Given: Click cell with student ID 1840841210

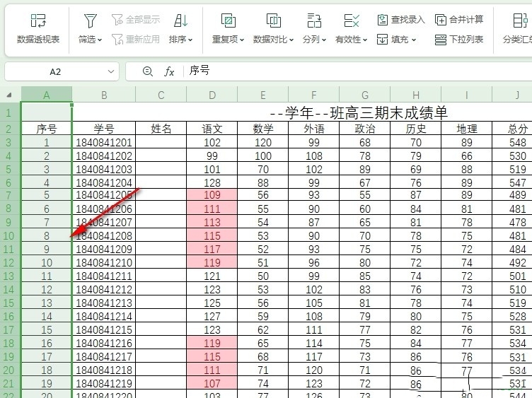Looking at the screenshot, I should coord(104,263).
